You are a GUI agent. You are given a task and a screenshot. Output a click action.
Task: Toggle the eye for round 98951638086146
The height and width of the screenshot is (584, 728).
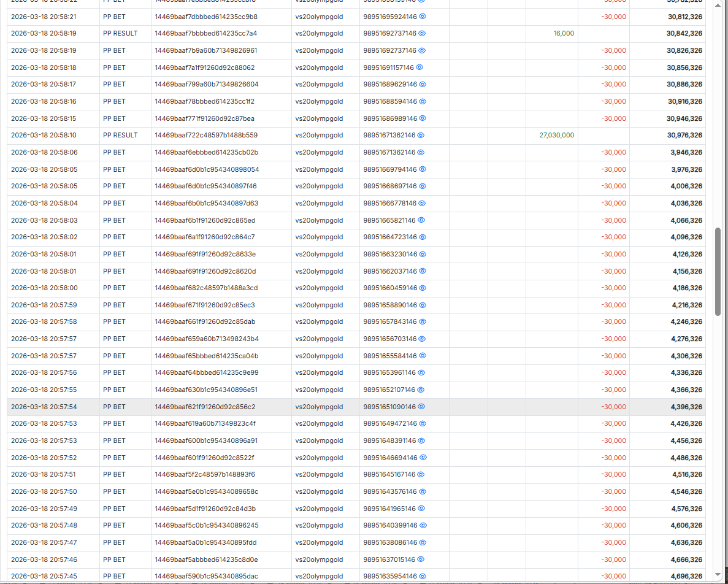(x=423, y=542)
